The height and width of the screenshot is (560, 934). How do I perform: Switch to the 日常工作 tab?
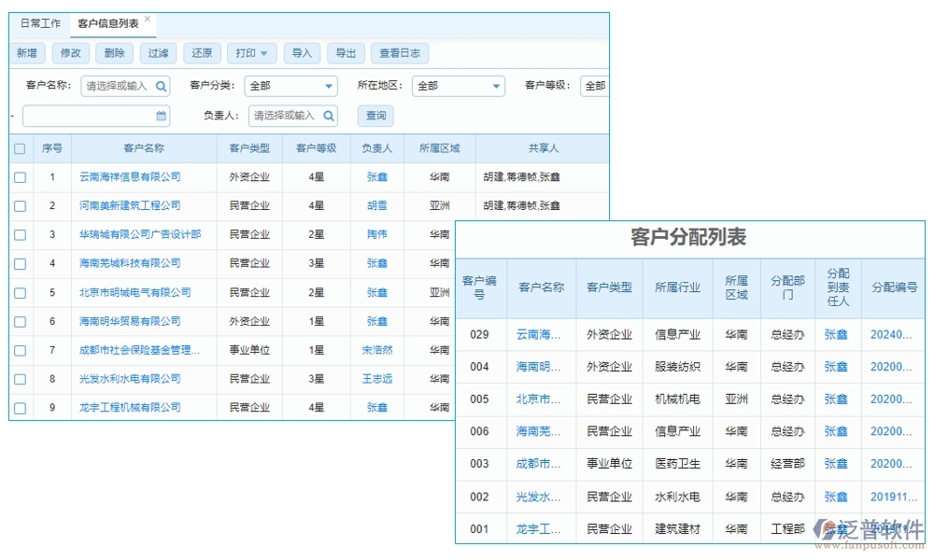point(40,23)
